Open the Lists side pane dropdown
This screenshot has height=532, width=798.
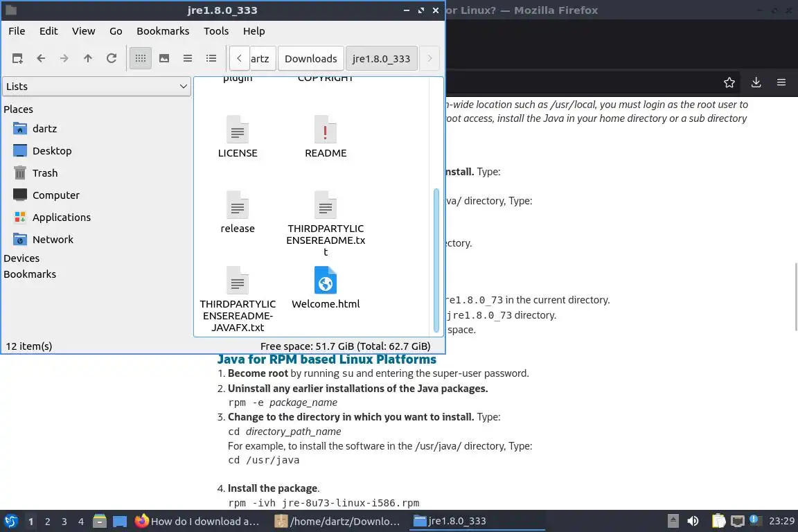pyautogui.click(x=97, y=87)
